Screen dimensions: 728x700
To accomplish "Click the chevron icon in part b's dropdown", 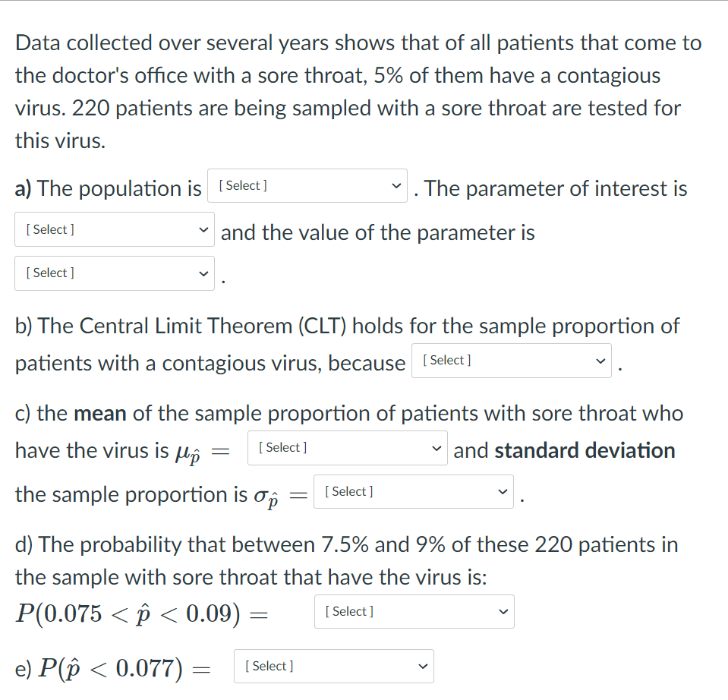I will 600,360.
